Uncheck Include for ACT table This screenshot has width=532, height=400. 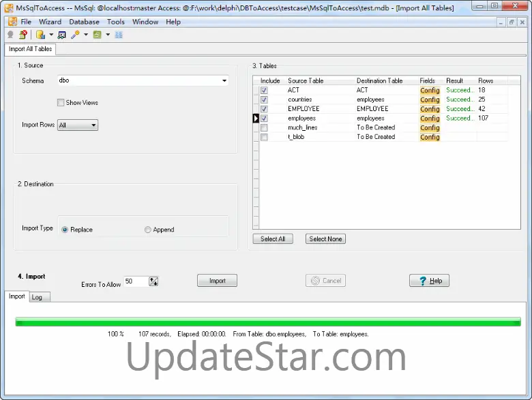pyautogui.click(x=264, y=90)
